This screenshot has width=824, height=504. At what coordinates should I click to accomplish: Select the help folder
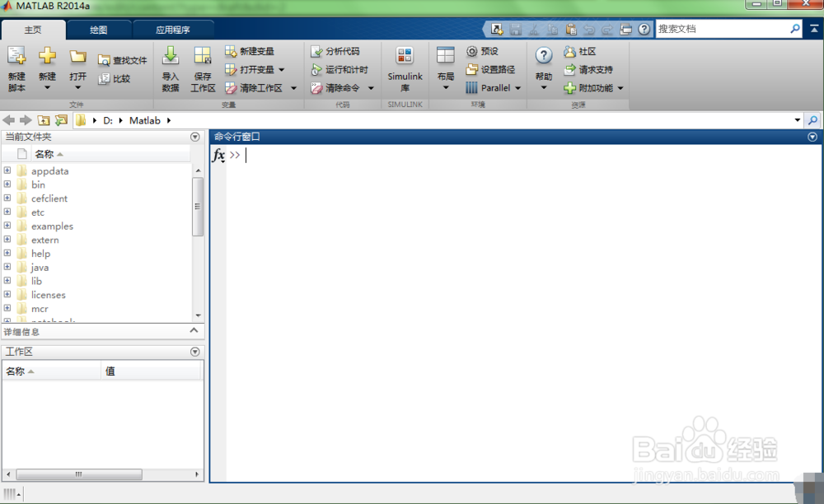pos(40,254)
